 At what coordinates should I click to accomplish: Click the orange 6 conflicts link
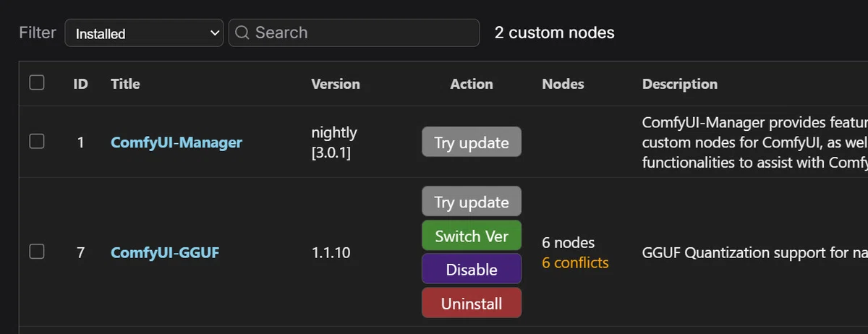(x=575, y=262)
